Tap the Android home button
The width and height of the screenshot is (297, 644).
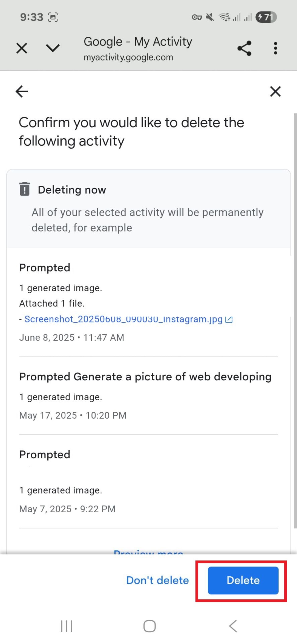click(149, 626)
